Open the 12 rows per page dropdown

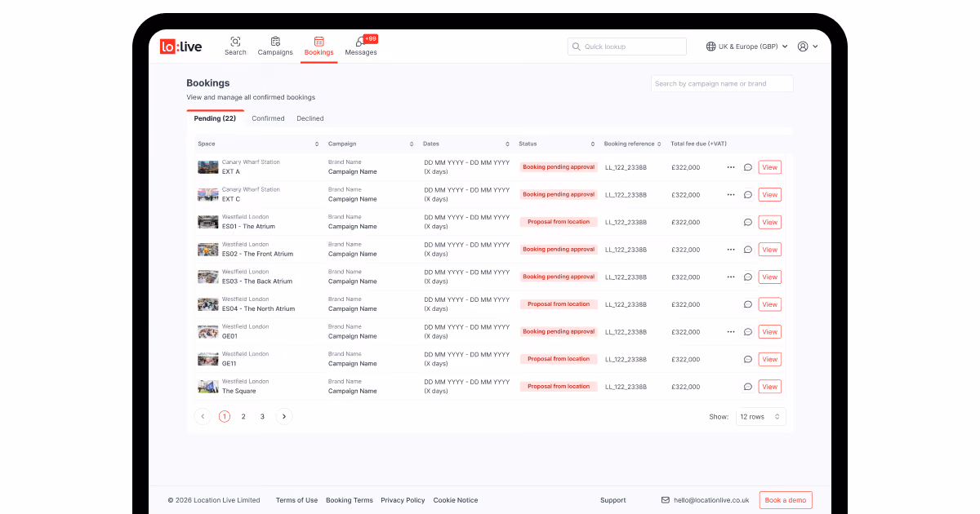pos(761,417)
